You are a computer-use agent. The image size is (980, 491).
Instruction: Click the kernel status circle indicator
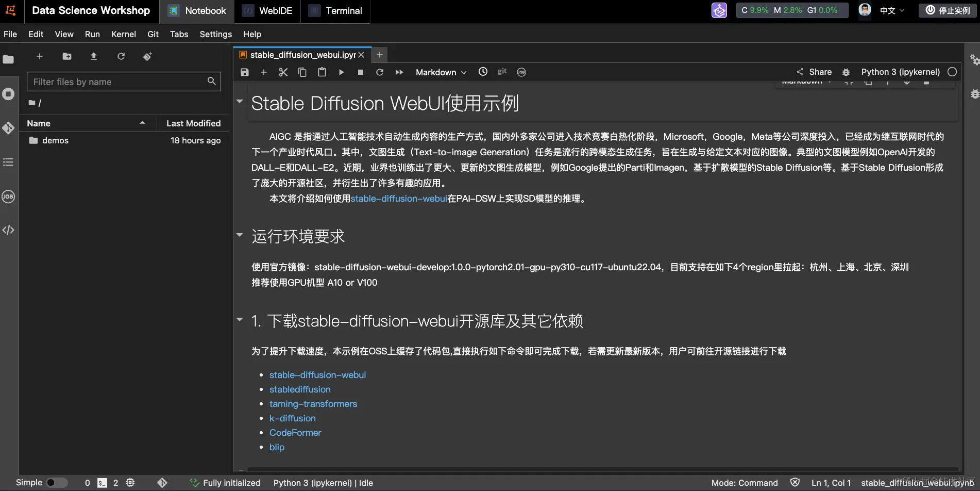(x=952, y=72)
